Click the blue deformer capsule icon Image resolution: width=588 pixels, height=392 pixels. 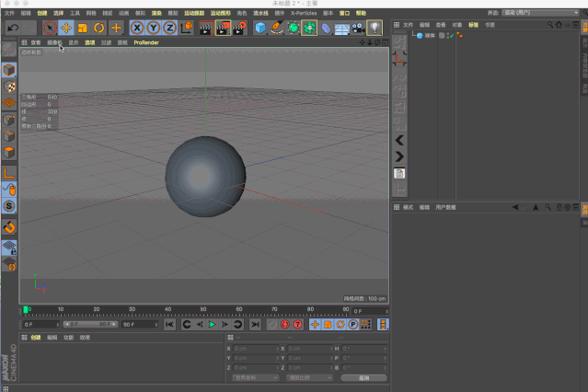[326, 29]
